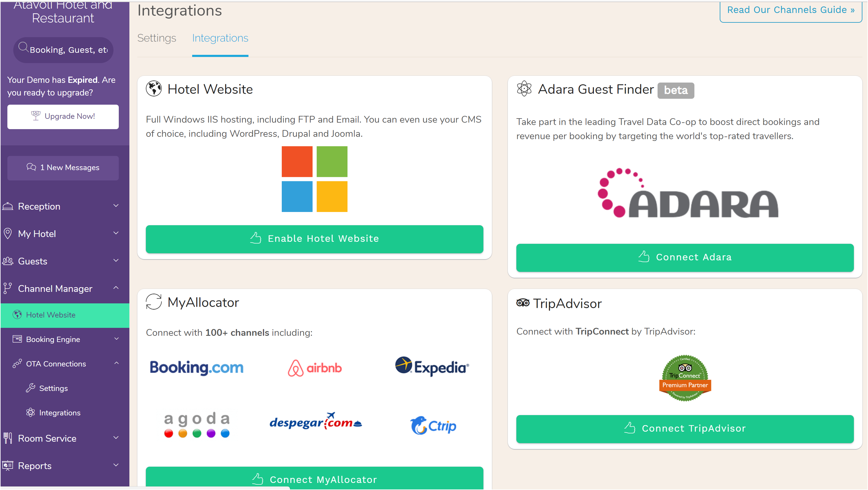Screen dimensions: 868x490
Task: Click the chat bubbles icon beside New Messages
Action: [31, 167]
